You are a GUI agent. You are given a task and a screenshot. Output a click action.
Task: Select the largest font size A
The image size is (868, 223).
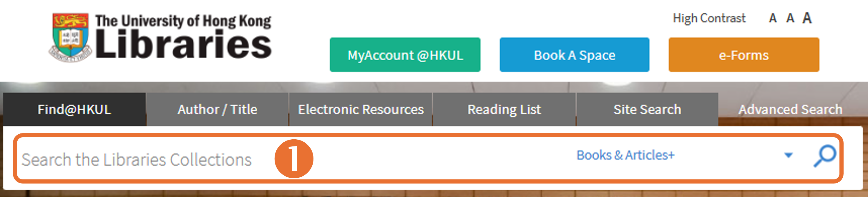pyautogui.click(x=807, y=18)
